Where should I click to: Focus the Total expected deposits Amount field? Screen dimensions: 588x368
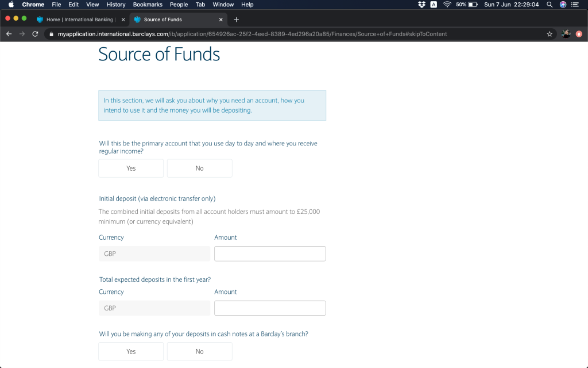tap(270, 308)
